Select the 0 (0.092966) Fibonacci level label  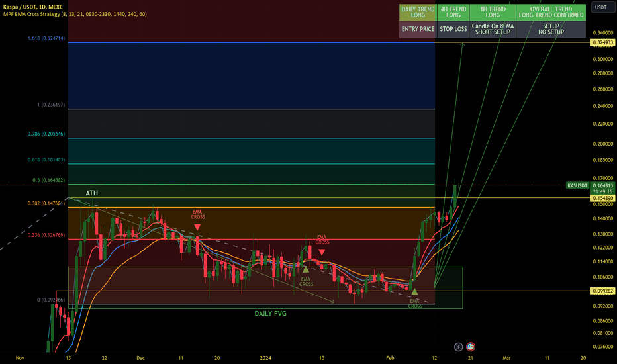pyautogui.click(x=51, y=300)
